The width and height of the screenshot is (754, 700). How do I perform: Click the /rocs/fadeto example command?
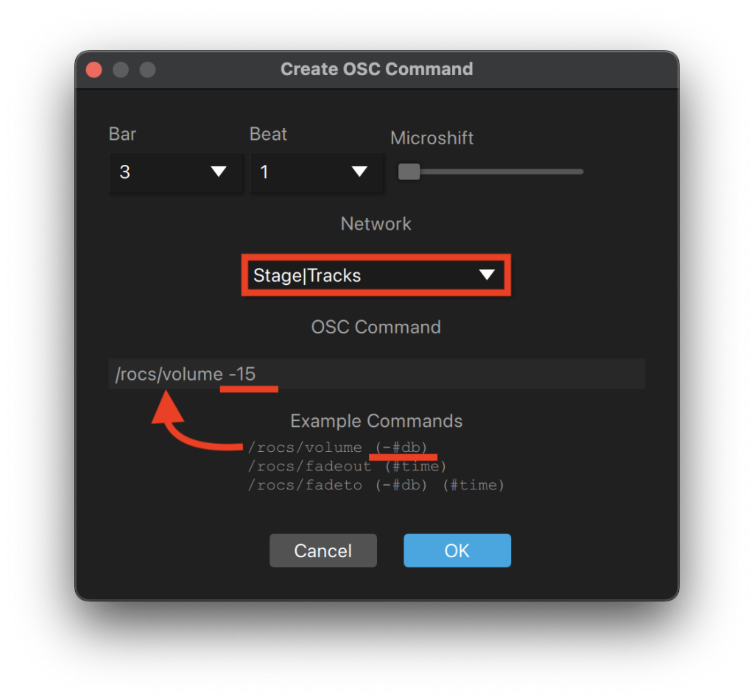376,485
